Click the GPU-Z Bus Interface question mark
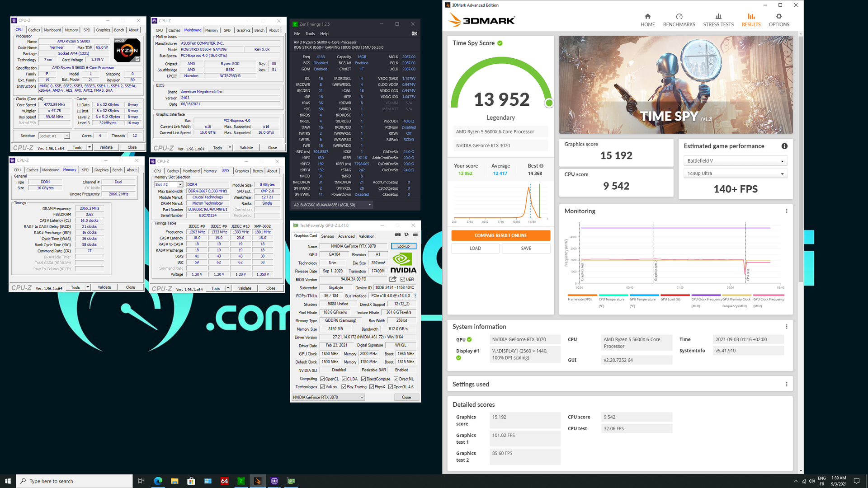 pyautogui.click(x=415, y=296)
